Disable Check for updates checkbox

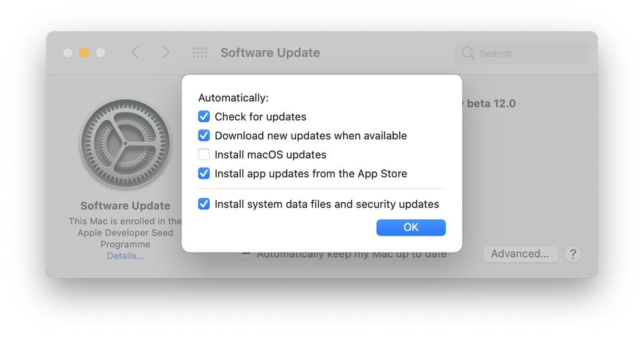(204, 117)
